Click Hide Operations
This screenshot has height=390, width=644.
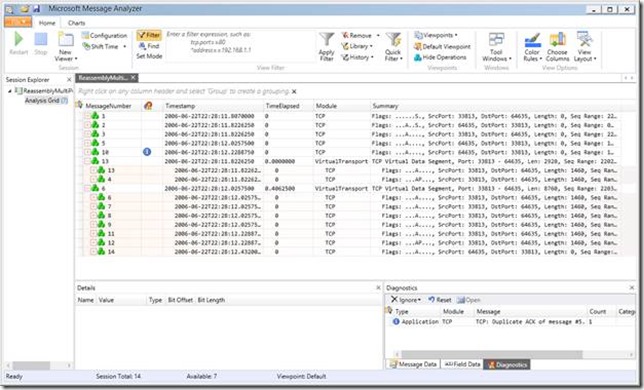[x=440, y=57]
